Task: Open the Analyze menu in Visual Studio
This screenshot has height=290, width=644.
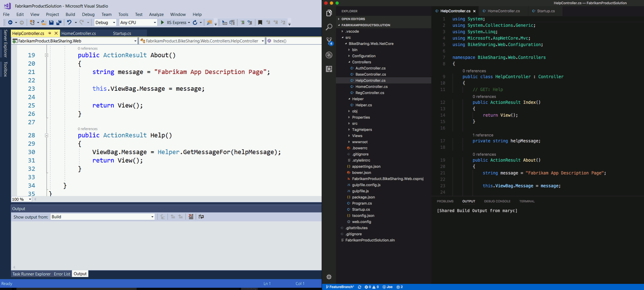Action: coord(156,14)
